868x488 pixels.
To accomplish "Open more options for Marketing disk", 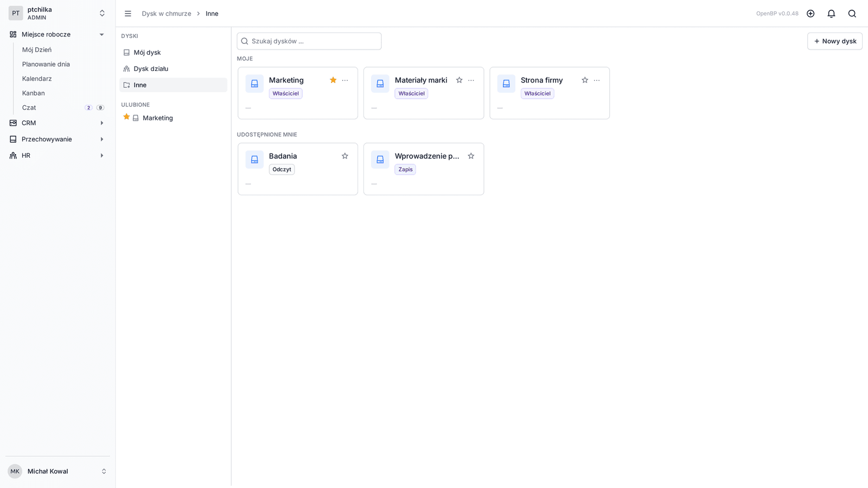I will 345,80.
